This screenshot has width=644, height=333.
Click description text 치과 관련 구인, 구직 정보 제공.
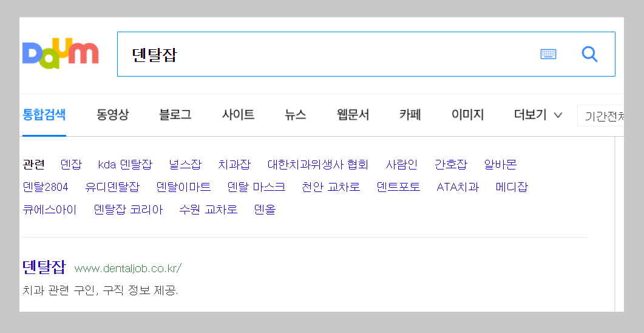coord(100,290)
